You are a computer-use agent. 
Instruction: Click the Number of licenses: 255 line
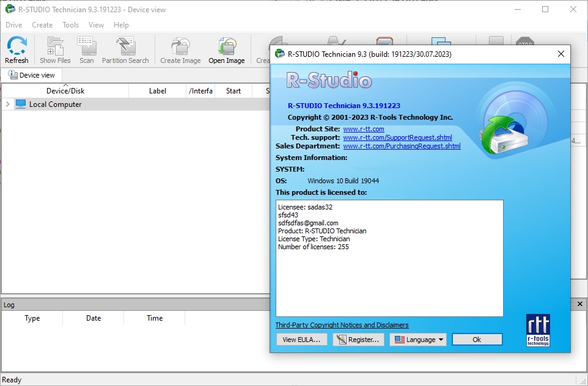(x=314, y=247)
